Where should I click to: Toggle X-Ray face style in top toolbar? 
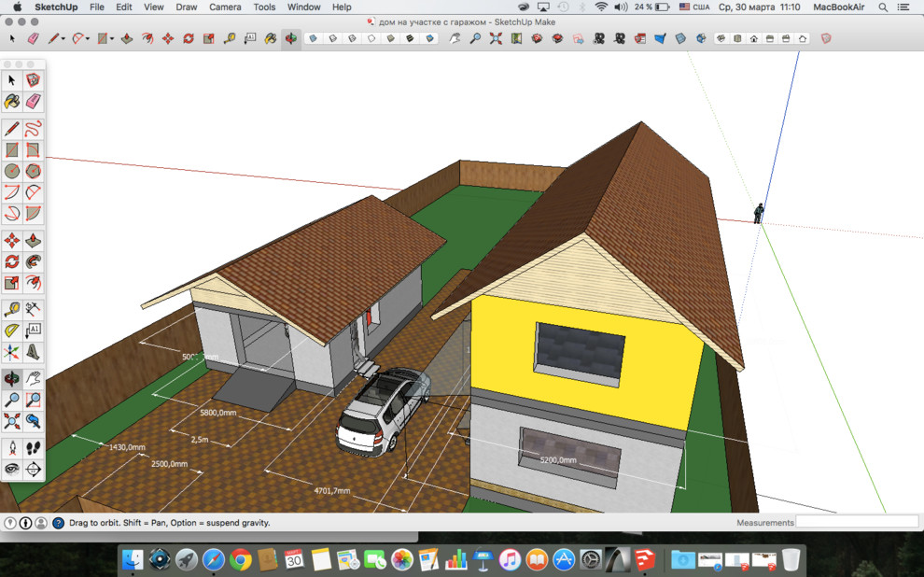(312, 39)
